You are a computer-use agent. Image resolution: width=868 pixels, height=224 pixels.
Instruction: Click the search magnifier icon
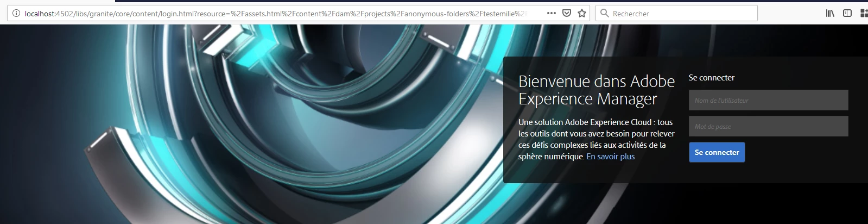coord(604,13)
